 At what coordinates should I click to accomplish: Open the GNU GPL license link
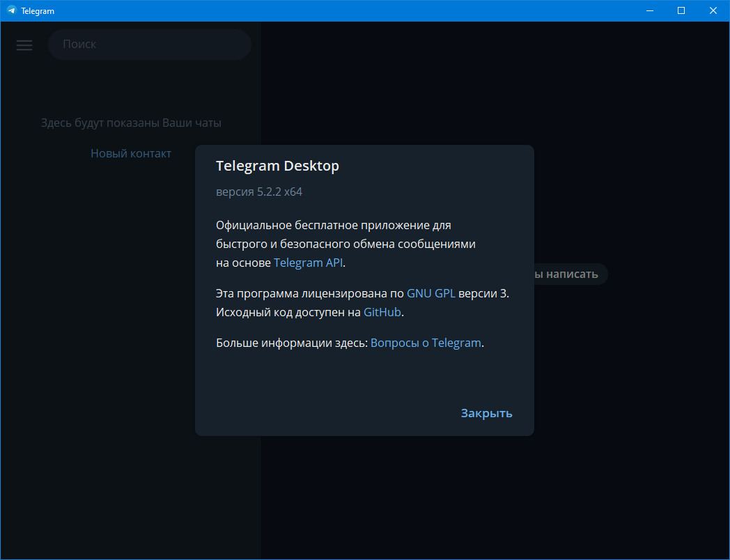click(430, 294)
